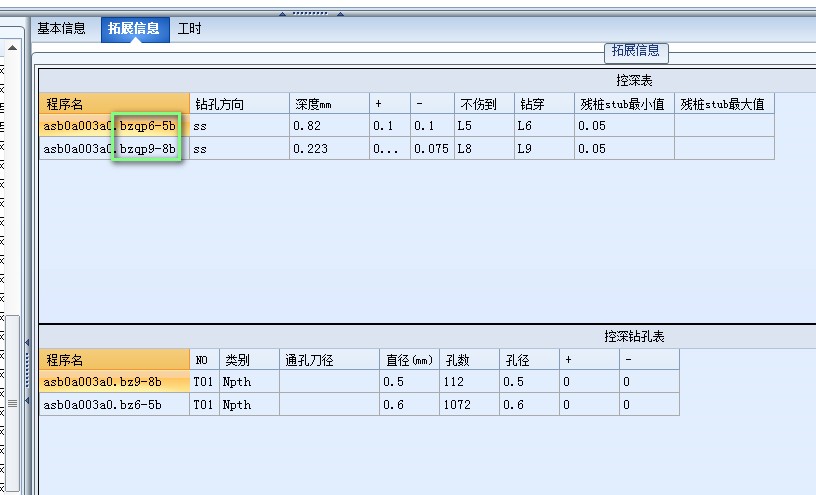This screenshot has height=495, width=816.
Task: Sort 控深表 by 程序名 header
Action: pyautogui.click(x=114, y=104)
